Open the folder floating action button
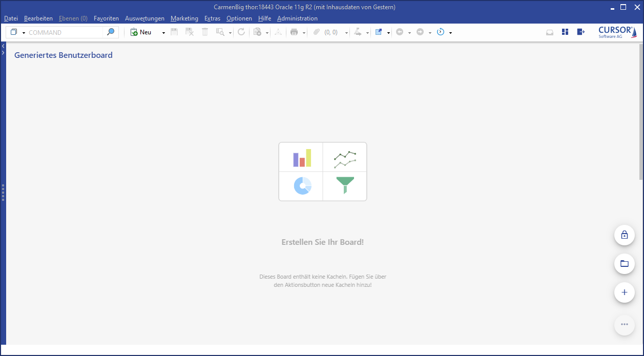644x356 pixels. 624,264
